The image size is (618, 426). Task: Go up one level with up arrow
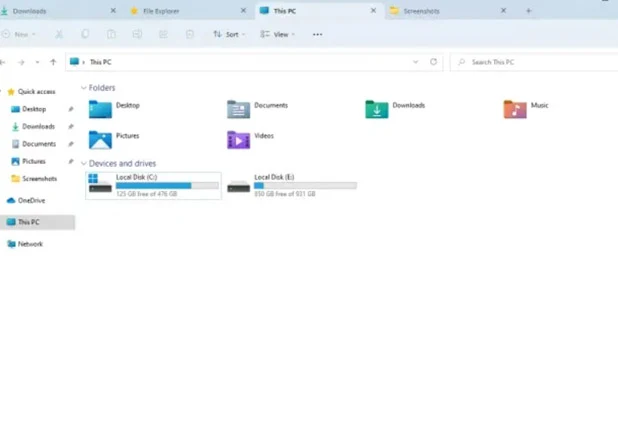point(53,62)
